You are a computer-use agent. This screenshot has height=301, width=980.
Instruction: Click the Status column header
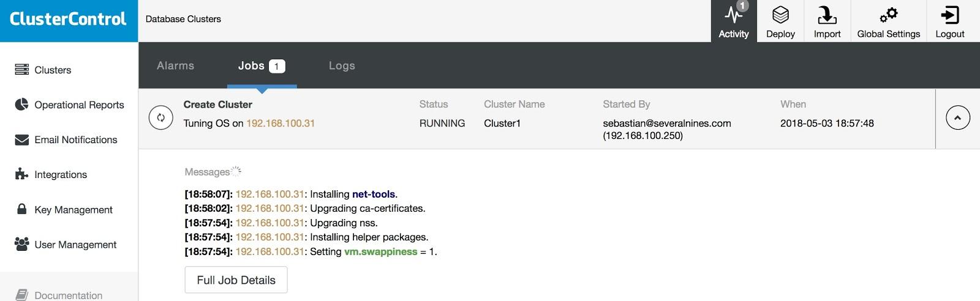click(x=434, y=104)
